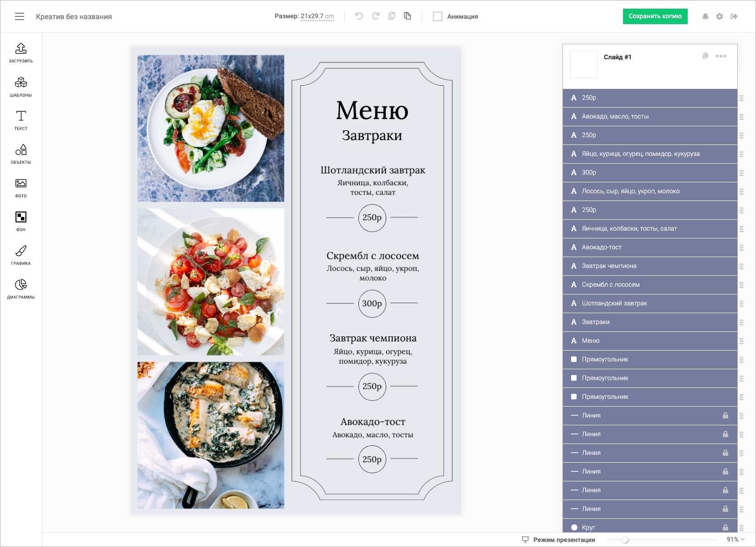This screenshot has width=756, height=547.
Task: Click the size value 21x29.7 cm
Action: click(x=317, y=16)
